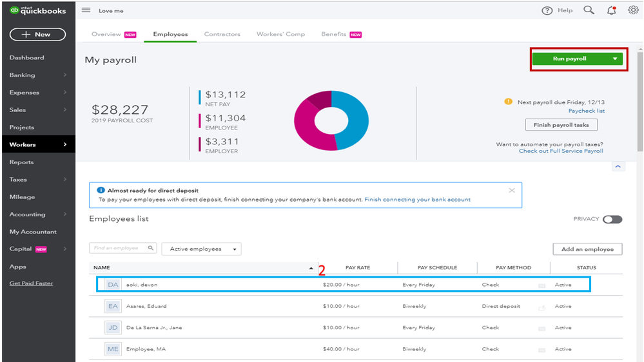Click the EA avatar for Asares, Eduard

[x=113, y=306]
